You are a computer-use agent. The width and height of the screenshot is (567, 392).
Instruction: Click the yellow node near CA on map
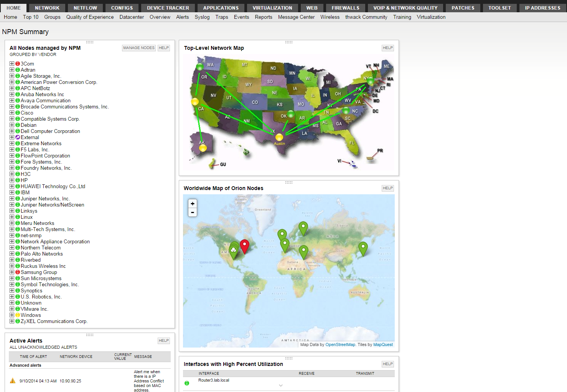pyautogui.click(x=195, y=102)
